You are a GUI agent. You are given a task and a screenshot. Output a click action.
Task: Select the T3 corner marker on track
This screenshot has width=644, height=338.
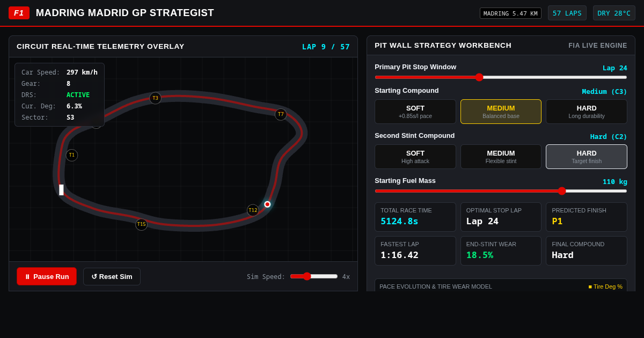(155, 98)
